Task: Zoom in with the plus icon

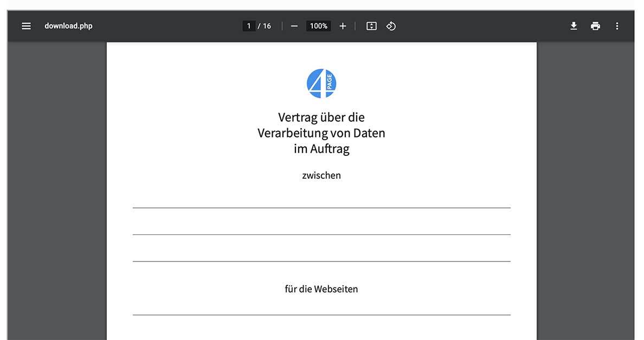Action: [x=343, y=26]
